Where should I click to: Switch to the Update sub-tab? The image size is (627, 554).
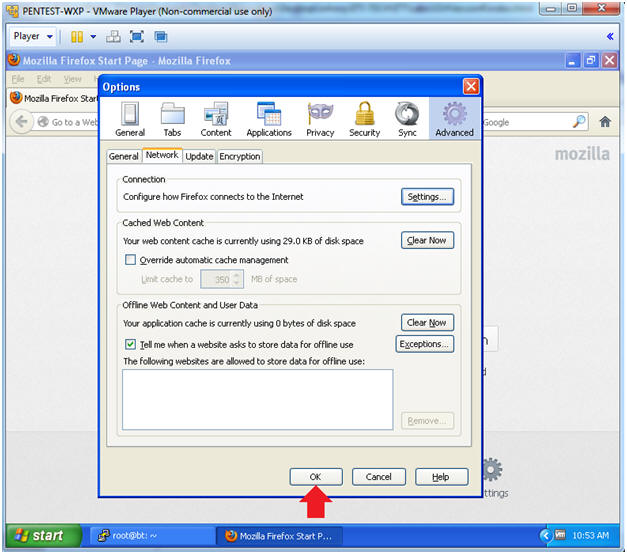(x=199, y=156)
